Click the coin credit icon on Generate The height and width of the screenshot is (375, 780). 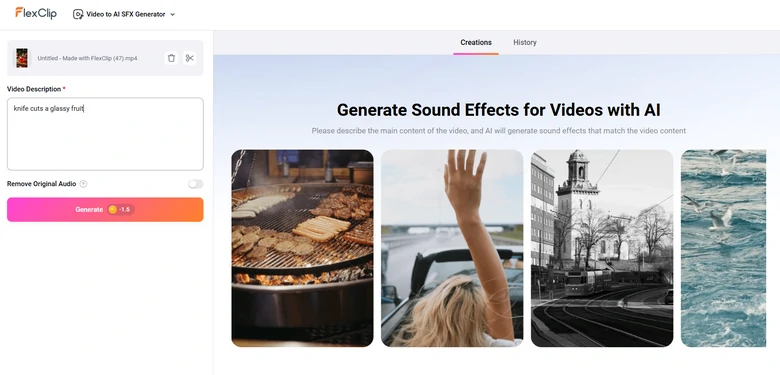pyautogui.click(x=112, y=209)
